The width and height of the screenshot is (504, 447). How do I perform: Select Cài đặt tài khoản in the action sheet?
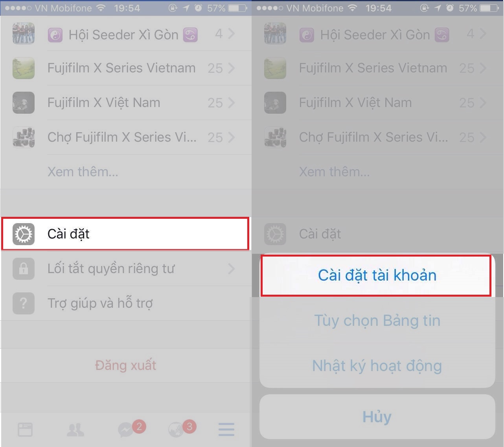point(376,275)
